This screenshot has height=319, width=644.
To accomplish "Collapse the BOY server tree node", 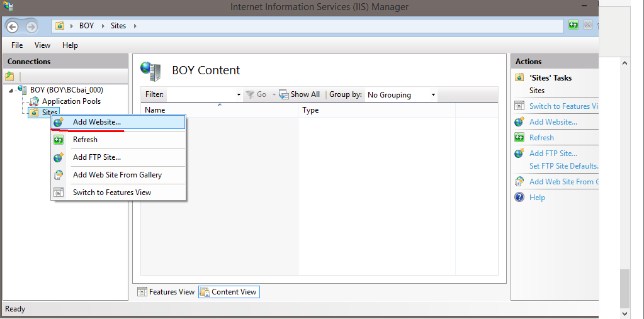I will tap(11, 91).
